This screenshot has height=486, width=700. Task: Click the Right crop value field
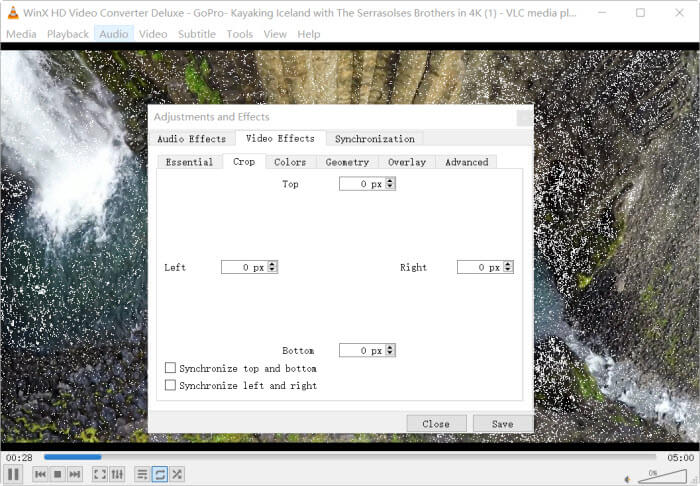(480, 267)
